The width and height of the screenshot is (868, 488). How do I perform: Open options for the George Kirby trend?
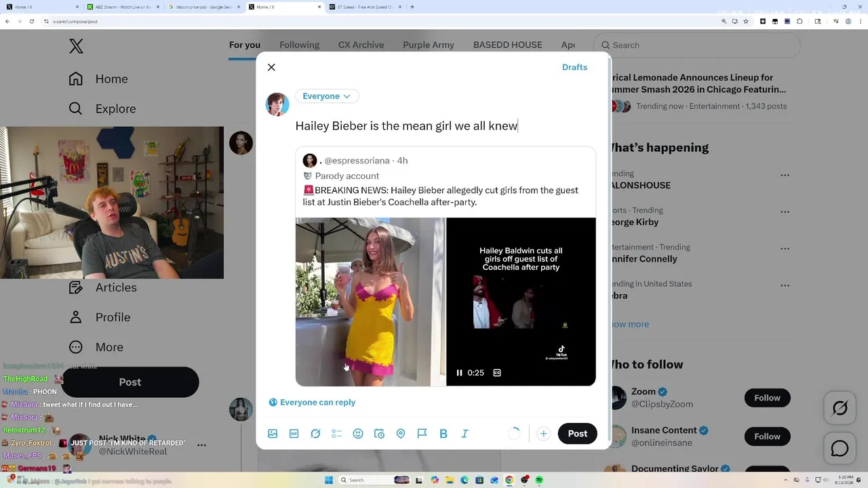tap(785, 211)
